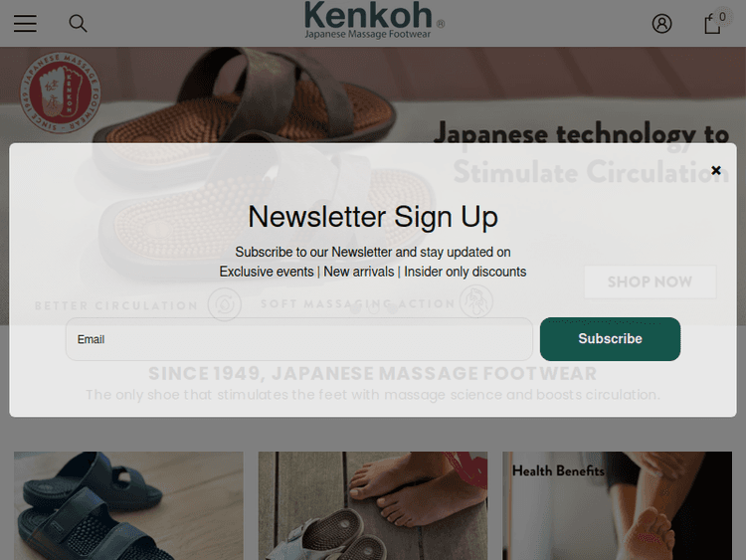Open the Health Benefits image tile
Viewport: 746px width, 560px height.
[617, 505]
